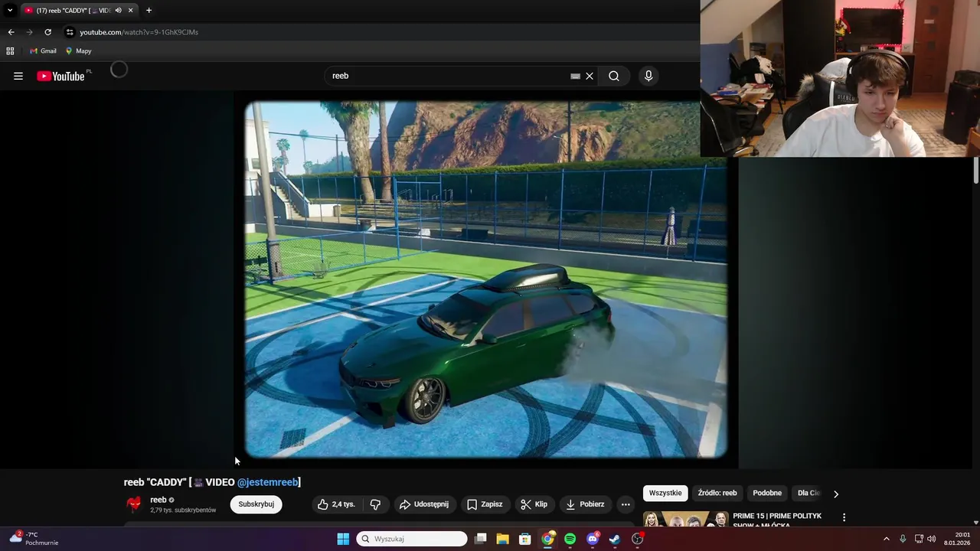Screen dimensions: 980x551
Task: Select the Wszystkie filter chip
Action: [665, 493]
